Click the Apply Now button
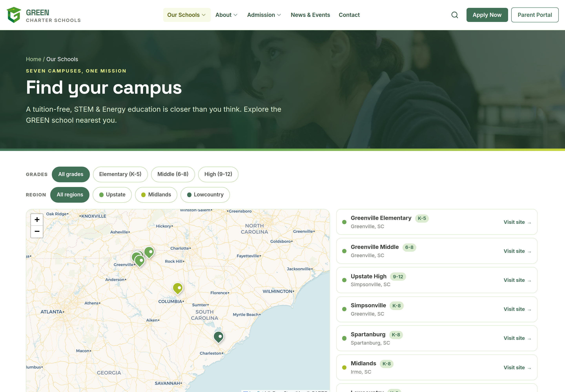The width and height of the screenshot is (565, 392). click(x=487, y=15)
